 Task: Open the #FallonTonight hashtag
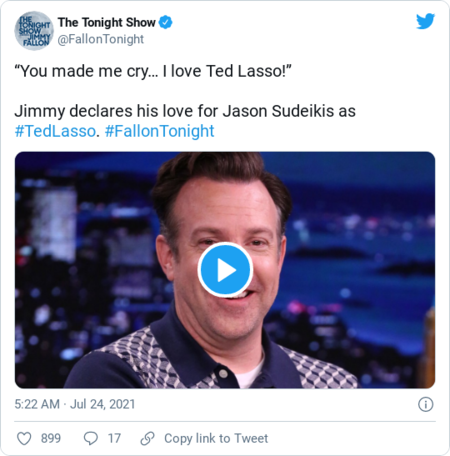pyautogui.click(x=159, y=131)
